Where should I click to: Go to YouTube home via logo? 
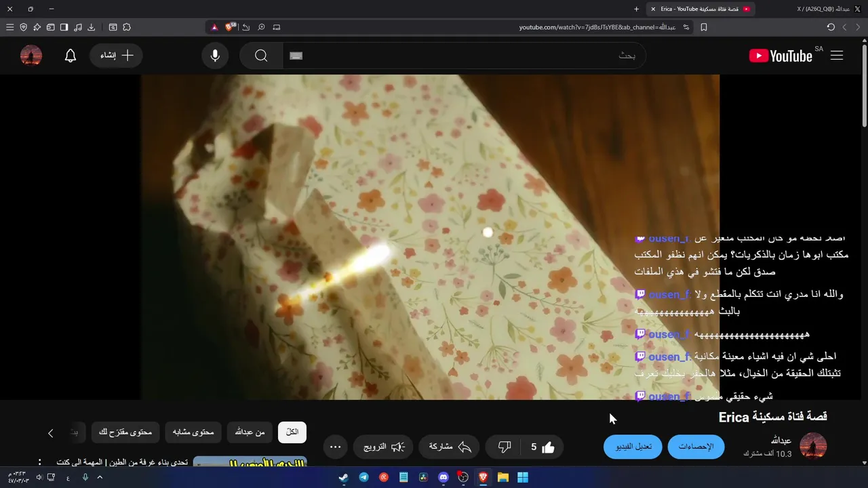coord(781,56)
